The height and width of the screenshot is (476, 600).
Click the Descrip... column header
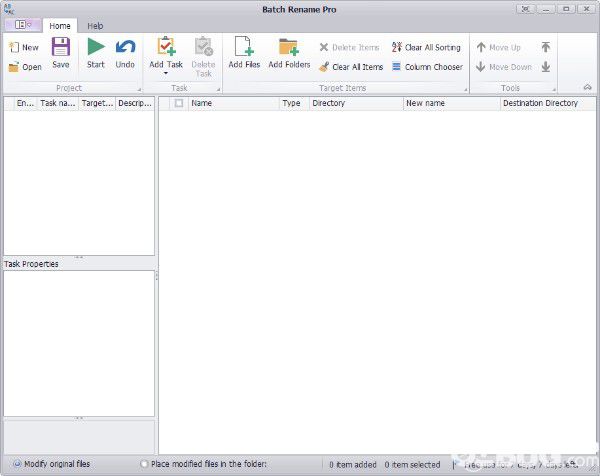135,103
